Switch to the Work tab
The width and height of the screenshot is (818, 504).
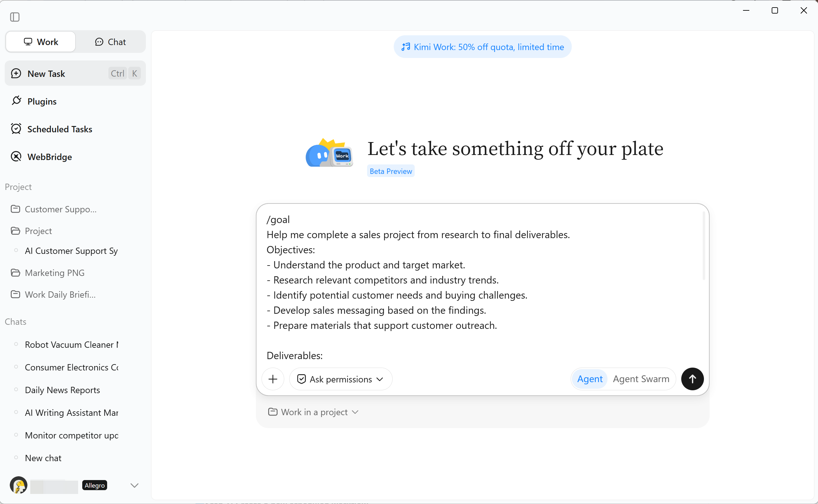[41, 42]
